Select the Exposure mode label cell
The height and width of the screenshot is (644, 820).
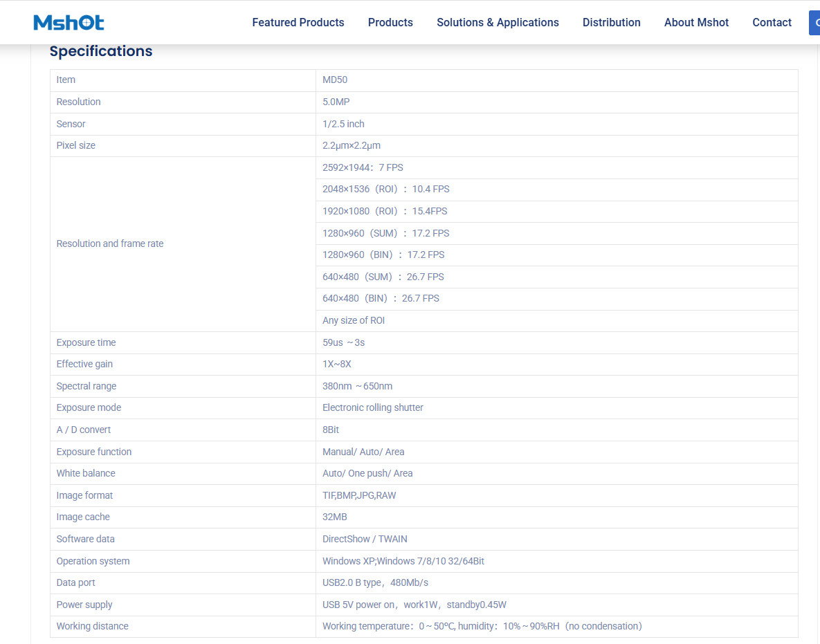pyautogui.click(x=183, y=407)
